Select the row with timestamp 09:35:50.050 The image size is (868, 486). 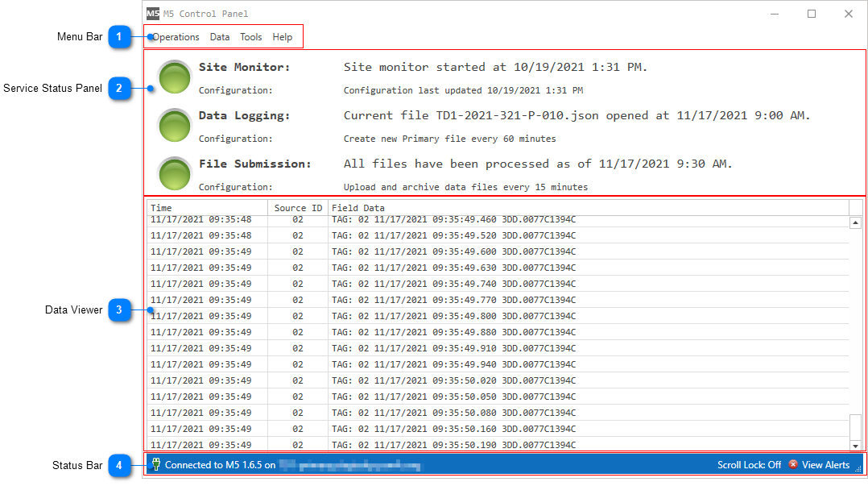click(x=498, y=397)
